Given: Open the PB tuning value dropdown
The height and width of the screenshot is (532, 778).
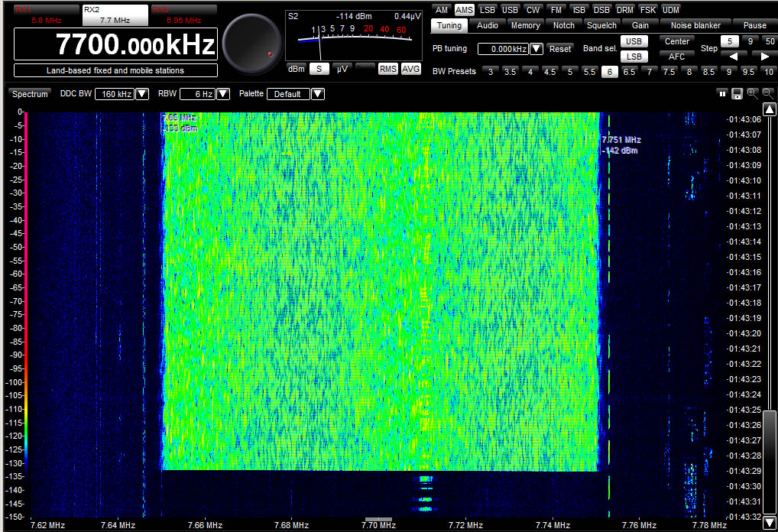Looking at the screenshot, I should [x=536, y=49].
